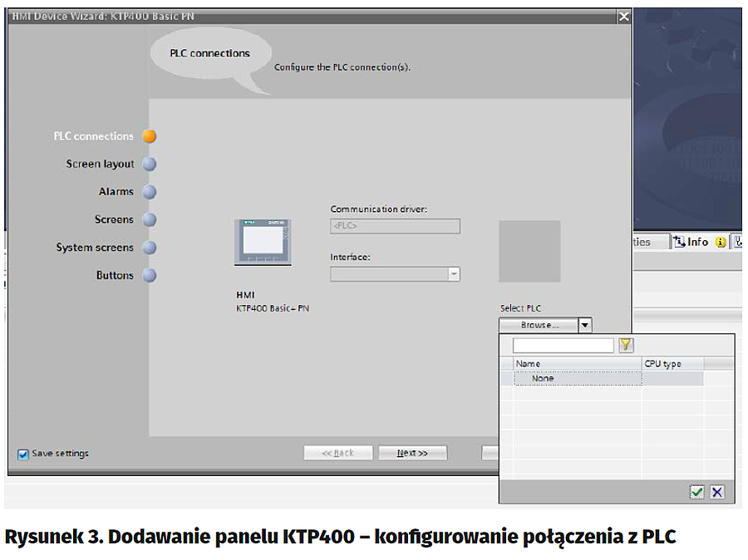Image resolution: width=748 pixels, height=560 pixels.
Task: Click the Next >> button
Action: click(412, 453)
